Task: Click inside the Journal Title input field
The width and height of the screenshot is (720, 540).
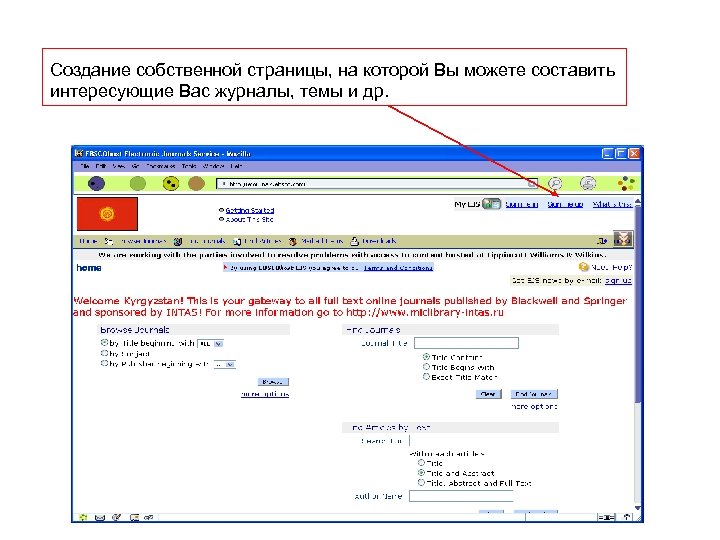Action: click(467, 343)
